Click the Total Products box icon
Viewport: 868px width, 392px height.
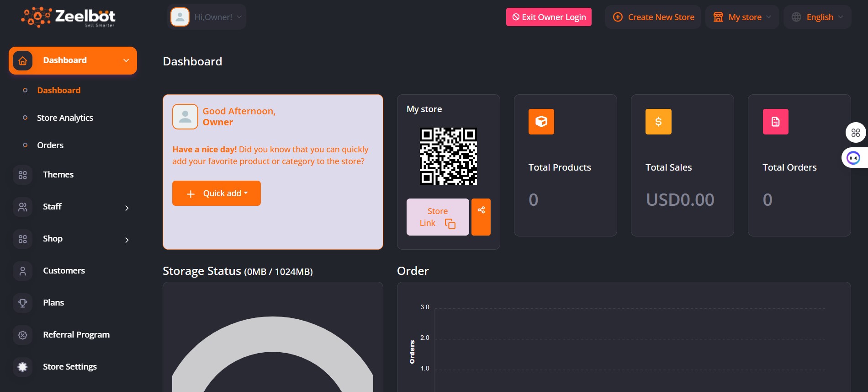[x=541, y=122]
